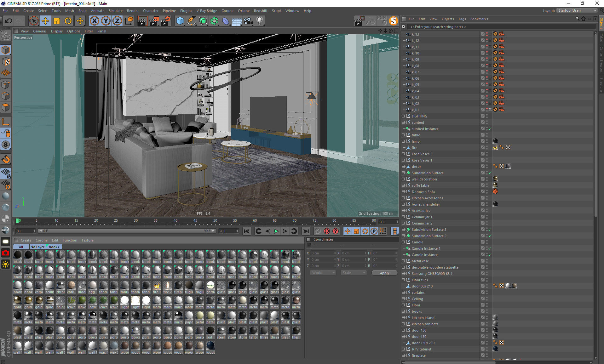Switch to Polygons mode
604x364 pixels.
coord(6,107)
